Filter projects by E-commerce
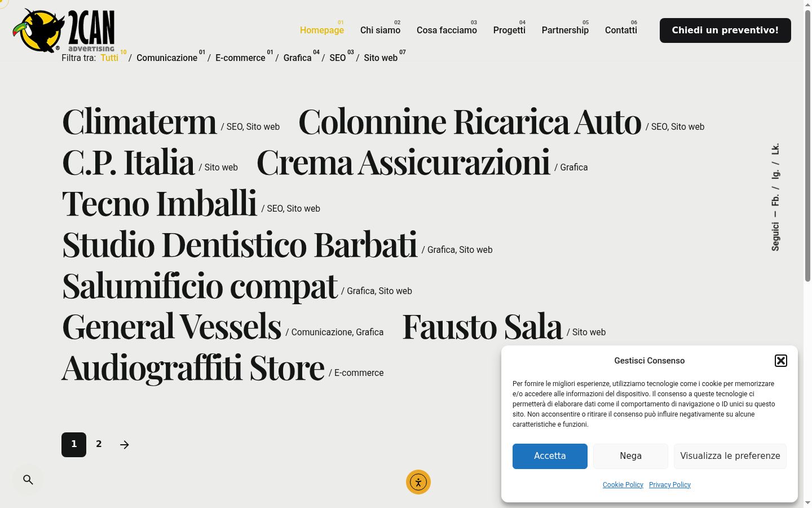Image resolution: width=812 pixels, height=508 pixels. 240,58
